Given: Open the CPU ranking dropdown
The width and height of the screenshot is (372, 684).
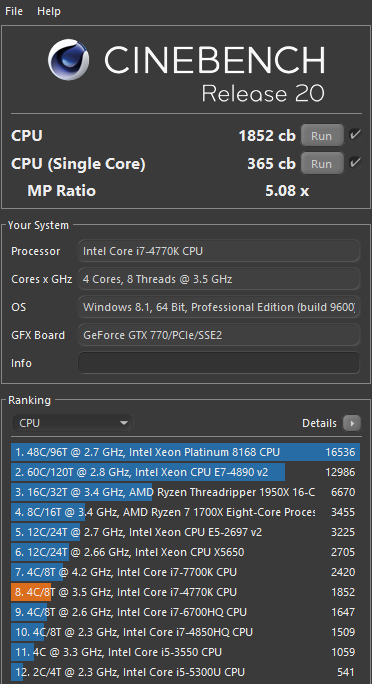Looking at the screenshot, I should click(72, 423).
